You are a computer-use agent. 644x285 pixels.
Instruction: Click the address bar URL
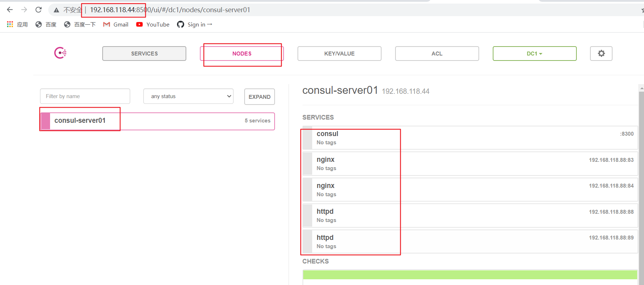(x=170, y=10)
